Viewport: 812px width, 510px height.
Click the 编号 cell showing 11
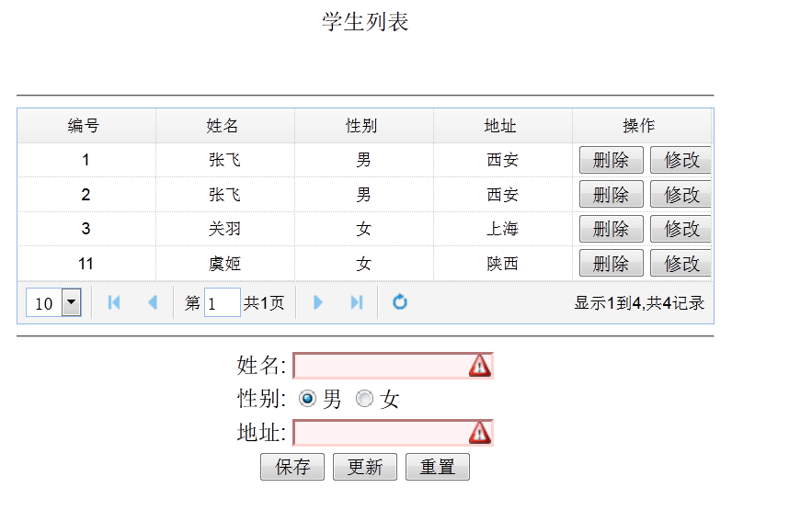click(x=86, y=264)
